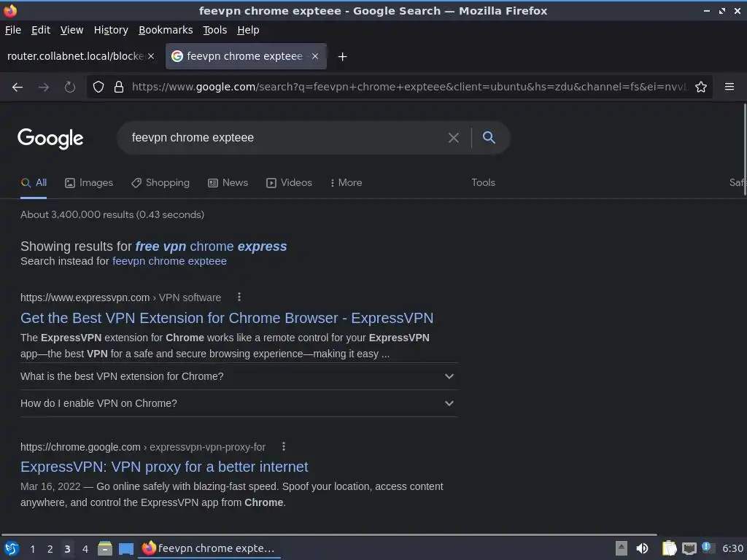Open the Tools menu in the menu bar
Image resolution: width=747 pixels, height=560 pixels.
215,30
